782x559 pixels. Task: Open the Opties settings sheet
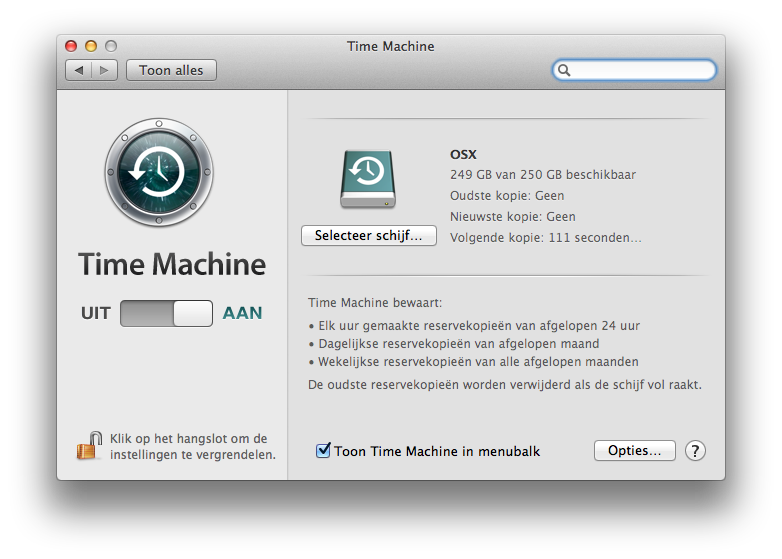(x=634, y=451)
